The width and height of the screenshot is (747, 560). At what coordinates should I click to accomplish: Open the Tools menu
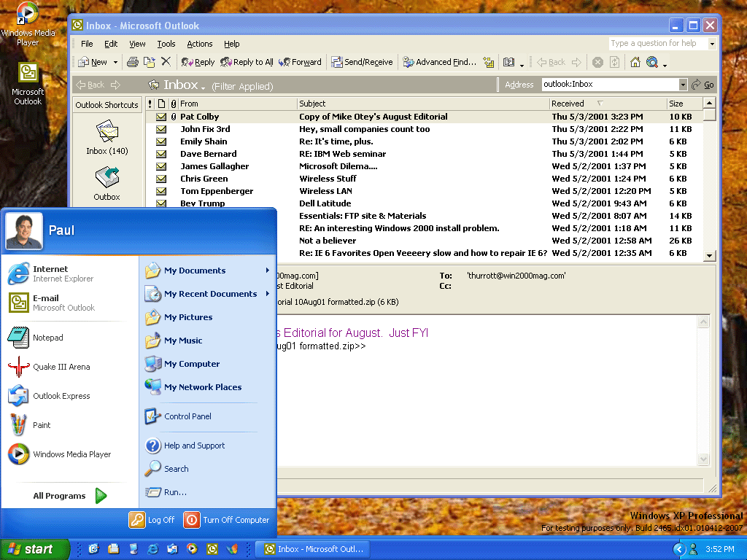pyautogui.click(x=166, y=44)
